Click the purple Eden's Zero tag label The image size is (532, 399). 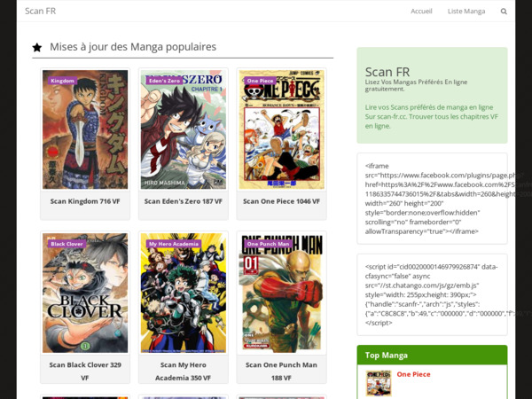pyautogui.click(x=165, y=81)
